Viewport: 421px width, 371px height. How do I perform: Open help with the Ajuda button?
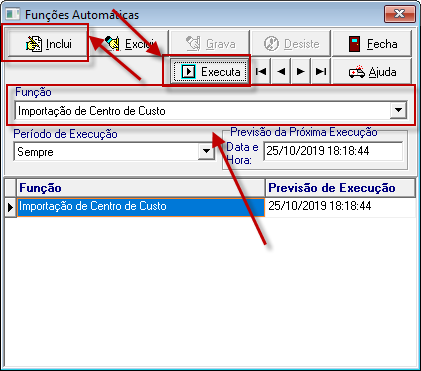pyautogui.click(x=372, y=71)
